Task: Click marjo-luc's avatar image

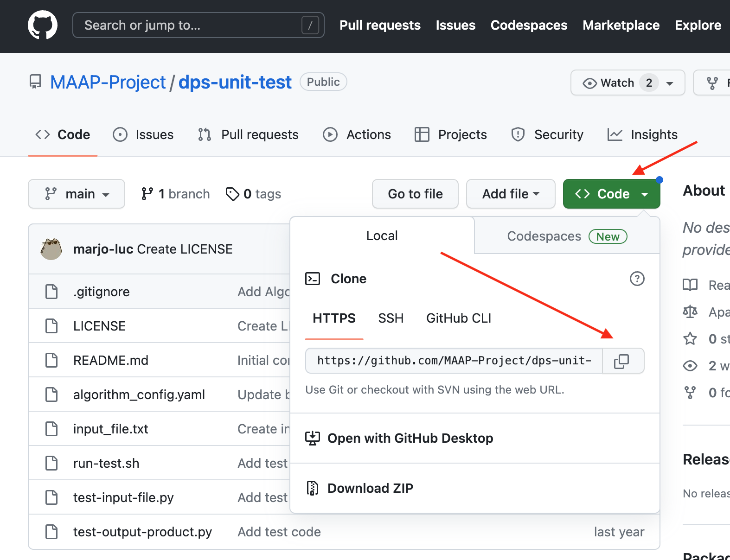Action: point(51,249)
